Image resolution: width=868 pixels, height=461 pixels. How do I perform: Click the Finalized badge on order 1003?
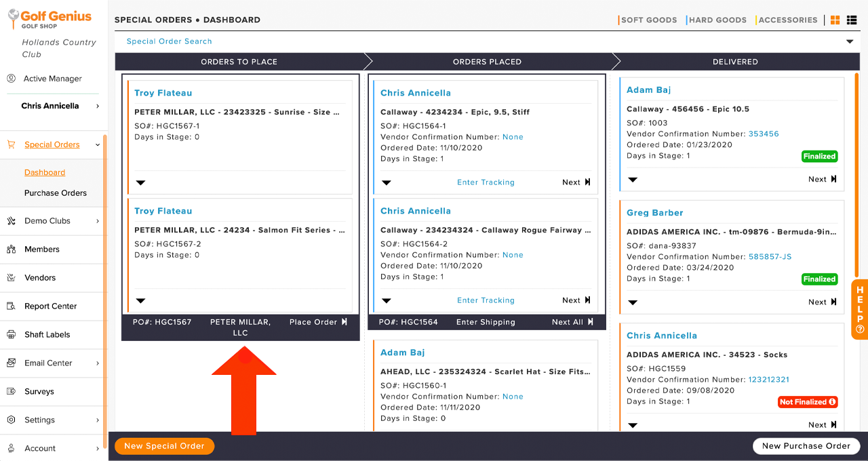819,157
